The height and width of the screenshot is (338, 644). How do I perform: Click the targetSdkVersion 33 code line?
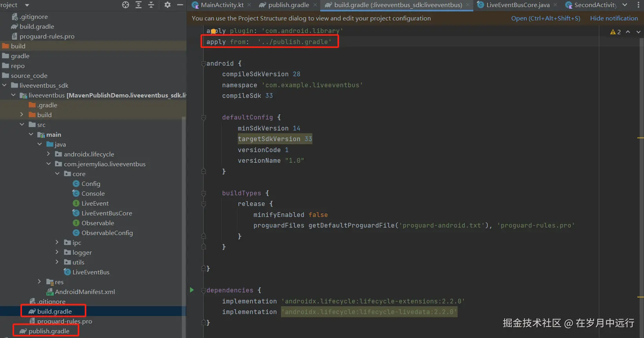pyautogui.click(x=275, y=139)
